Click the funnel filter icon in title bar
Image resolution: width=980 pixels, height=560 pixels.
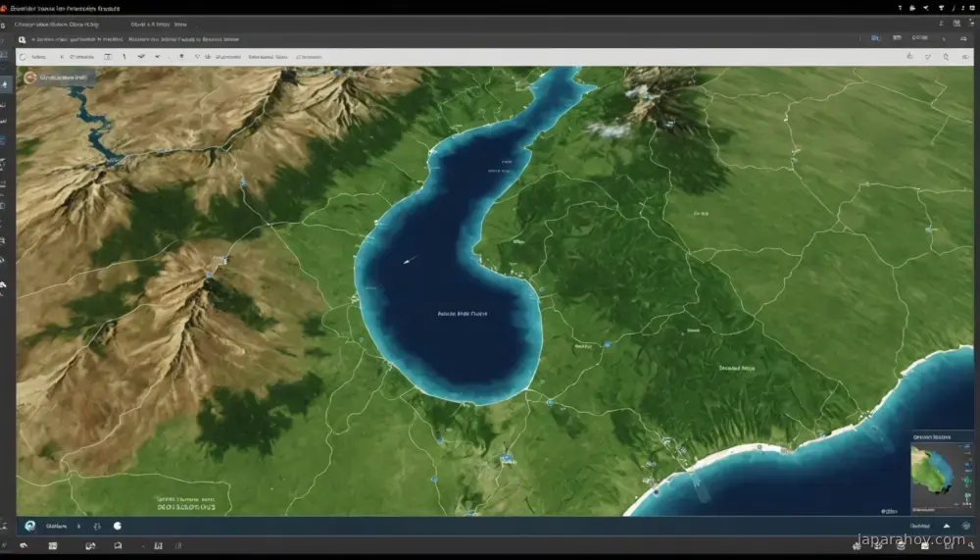pyautogui.click(x=941, y=8)
